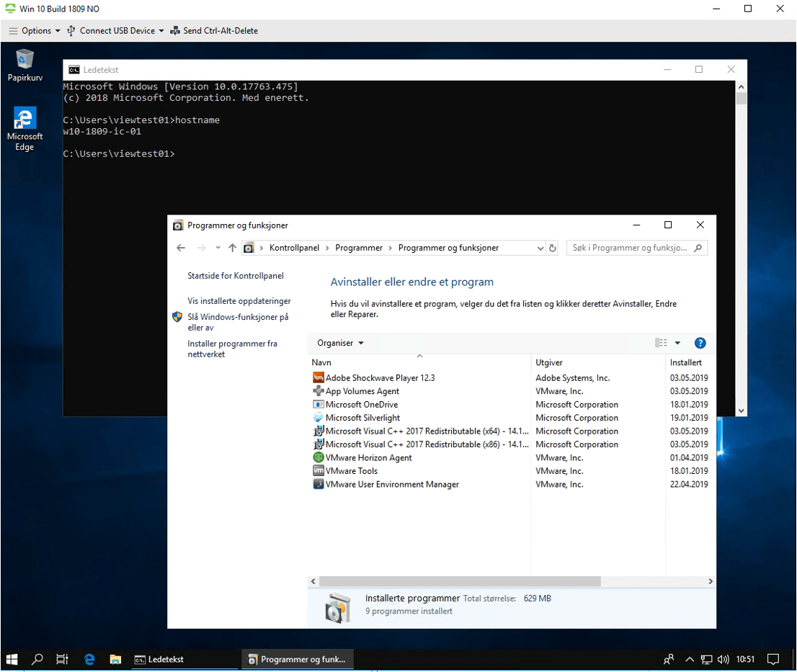Open Task View on the taskbar
797x672 pixels.
62,659
